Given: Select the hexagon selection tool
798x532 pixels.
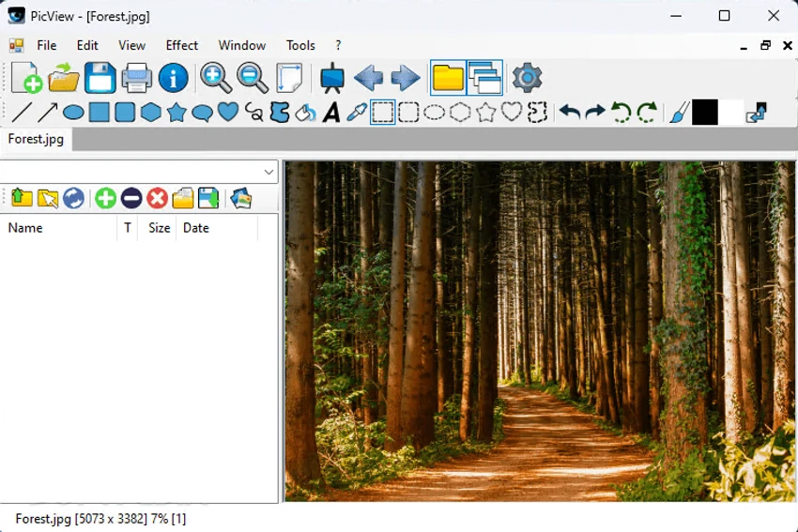Looking at the screenshot, I should point(460,113).
